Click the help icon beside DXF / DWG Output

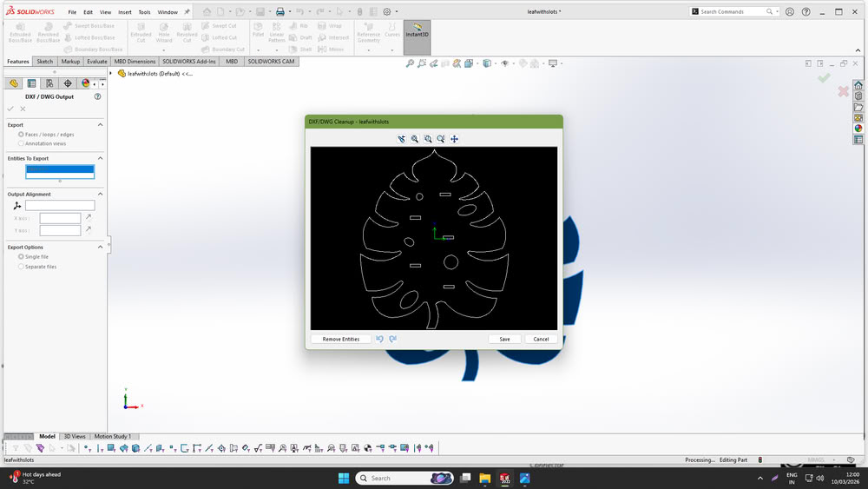[97, 96]
